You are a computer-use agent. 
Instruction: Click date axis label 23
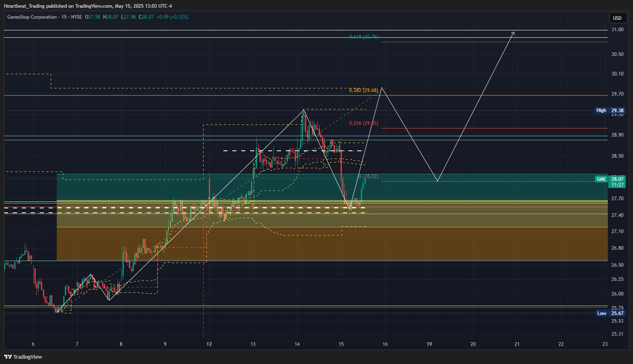click(x=605, y=344)
